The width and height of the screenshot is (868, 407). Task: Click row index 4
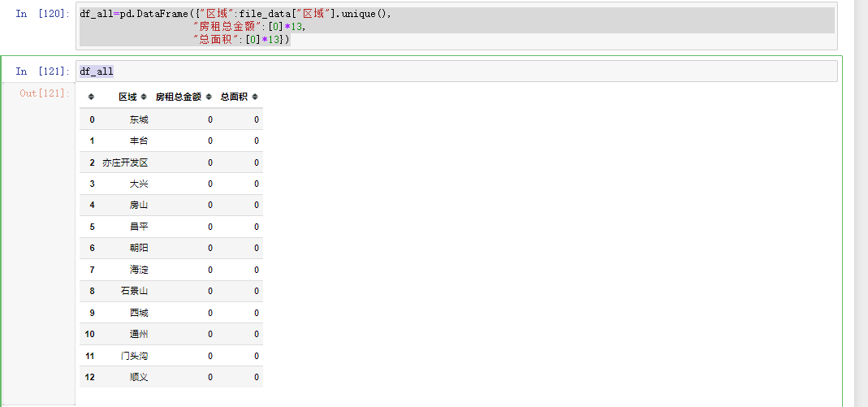point(92,205)
